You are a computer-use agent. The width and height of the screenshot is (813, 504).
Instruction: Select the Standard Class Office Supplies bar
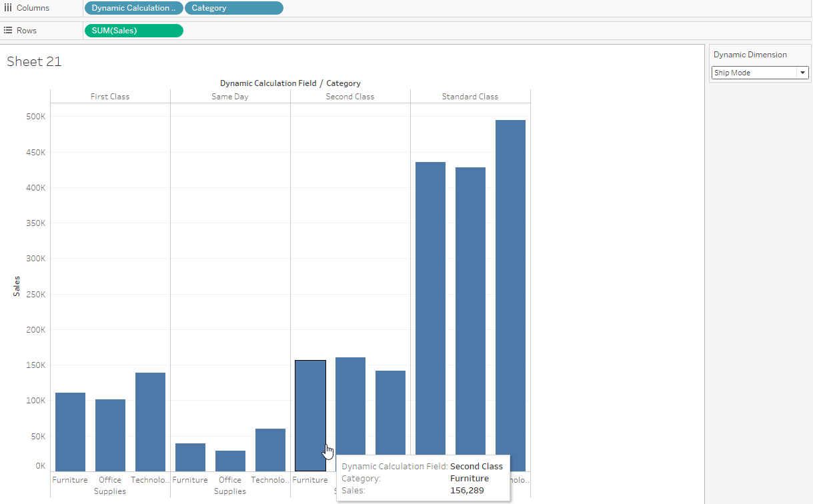pyautogui.click(x=470, y=319)
